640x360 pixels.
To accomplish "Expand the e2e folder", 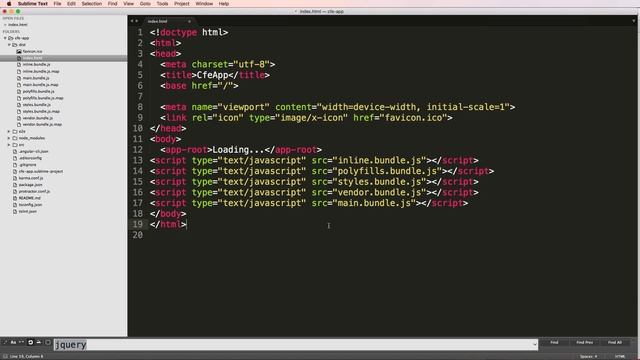I will [x=9, y=131].
